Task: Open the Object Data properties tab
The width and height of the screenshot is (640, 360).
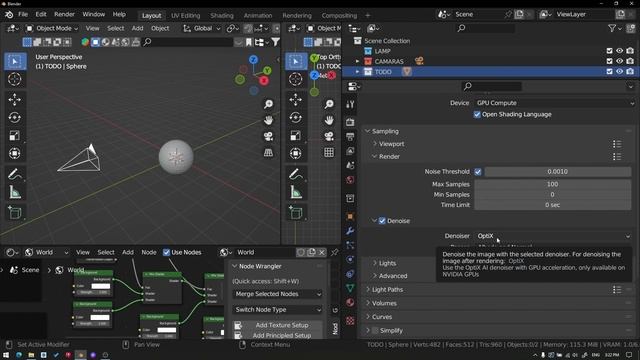Action: pos(350,288)
